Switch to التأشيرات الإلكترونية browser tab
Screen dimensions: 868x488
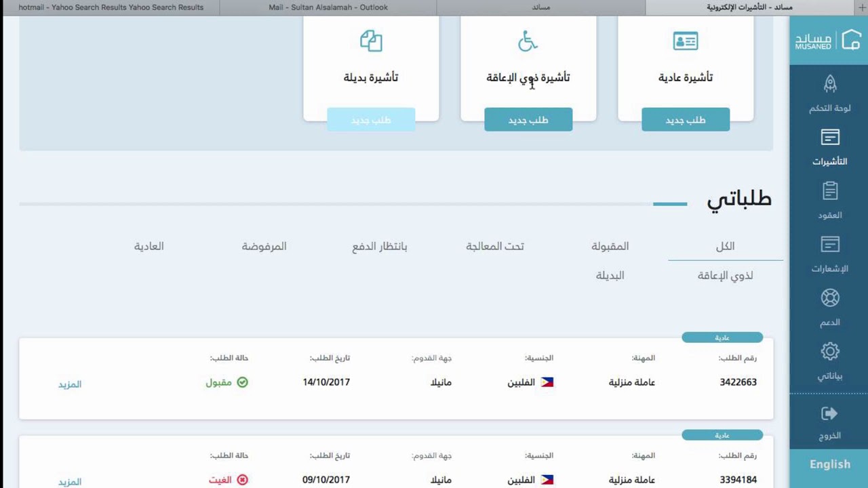(749, 7)
